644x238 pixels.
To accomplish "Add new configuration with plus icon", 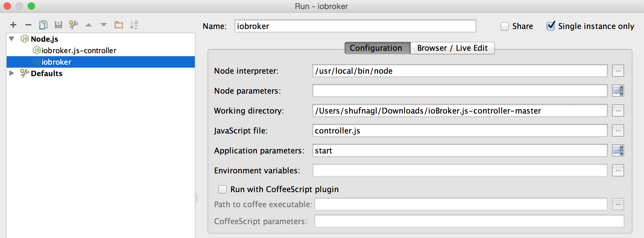I will click(x=13, y=25).
